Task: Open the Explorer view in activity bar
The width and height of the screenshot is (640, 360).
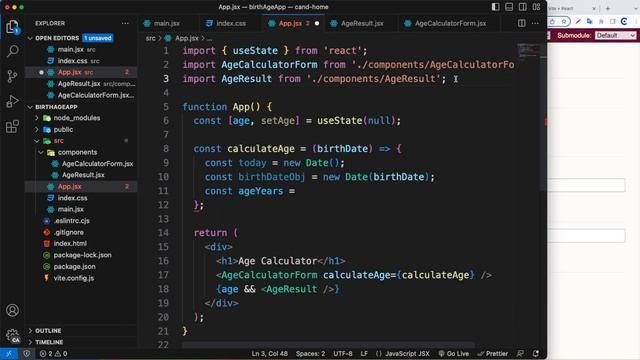Action: click(12, 27)
